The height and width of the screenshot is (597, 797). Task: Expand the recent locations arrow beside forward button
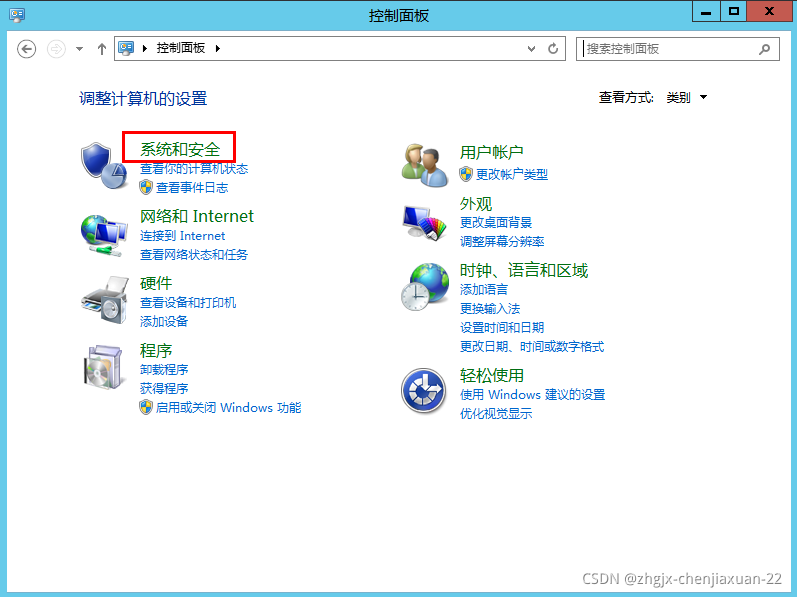coord(80,48)
